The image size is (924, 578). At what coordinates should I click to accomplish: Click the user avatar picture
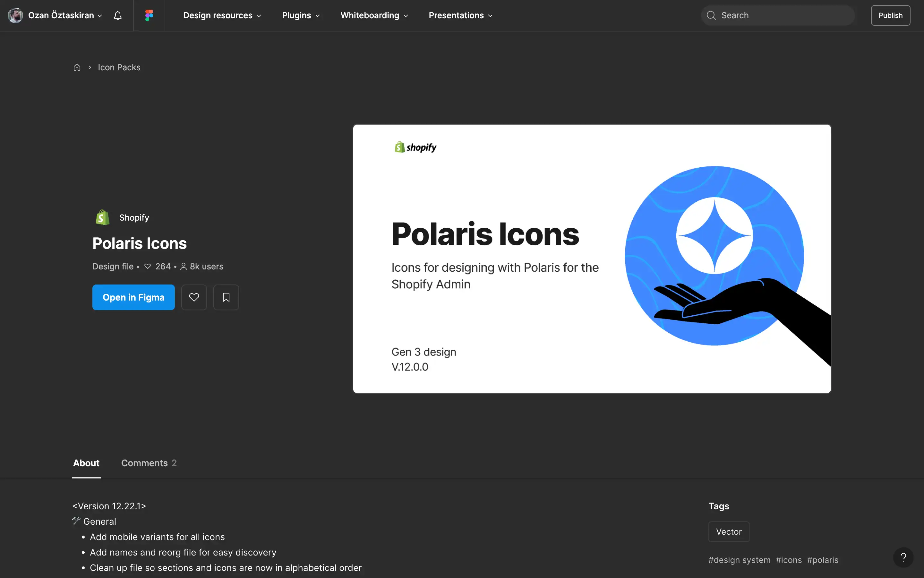15,15
